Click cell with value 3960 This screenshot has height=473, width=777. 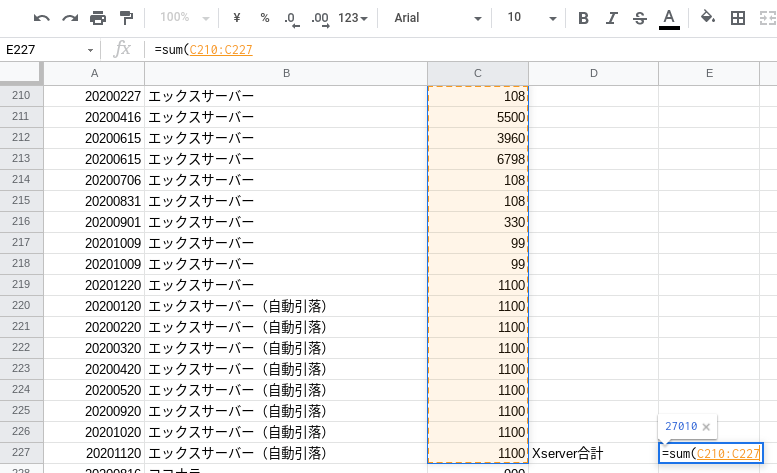478,138
